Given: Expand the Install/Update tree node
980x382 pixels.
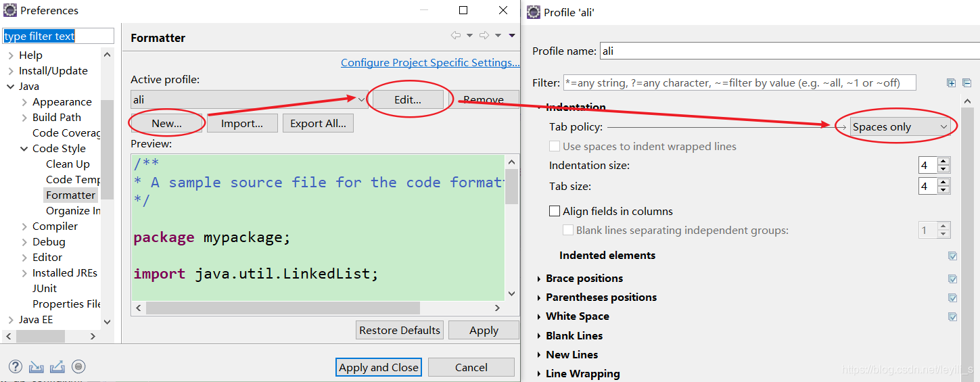Looking at the screenshot, I should pos(11,71).
